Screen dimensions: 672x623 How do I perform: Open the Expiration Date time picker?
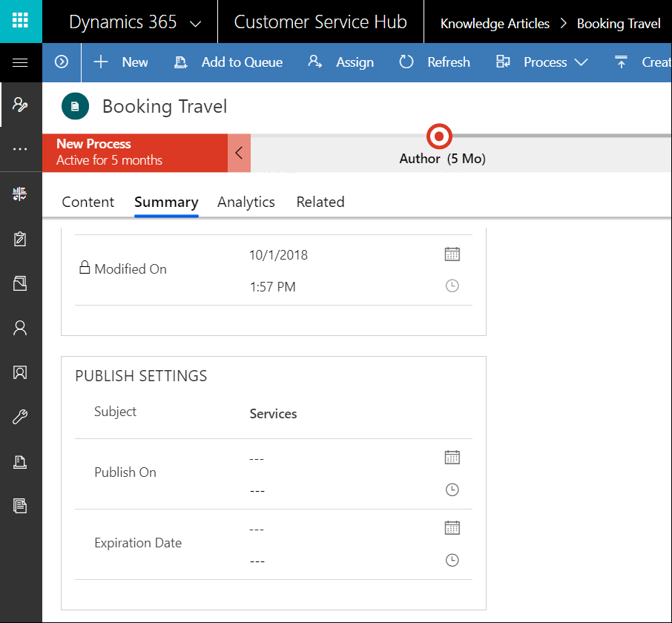click(x=452, y=561)
